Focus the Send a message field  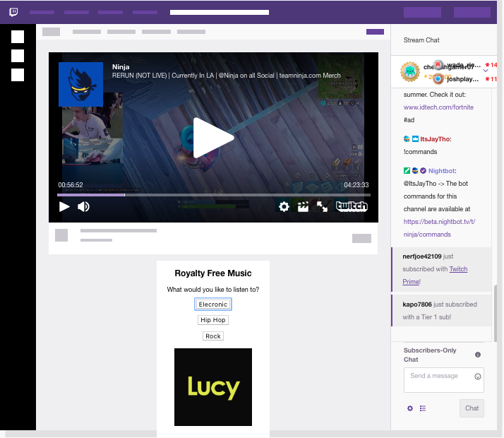pos(443,380)
